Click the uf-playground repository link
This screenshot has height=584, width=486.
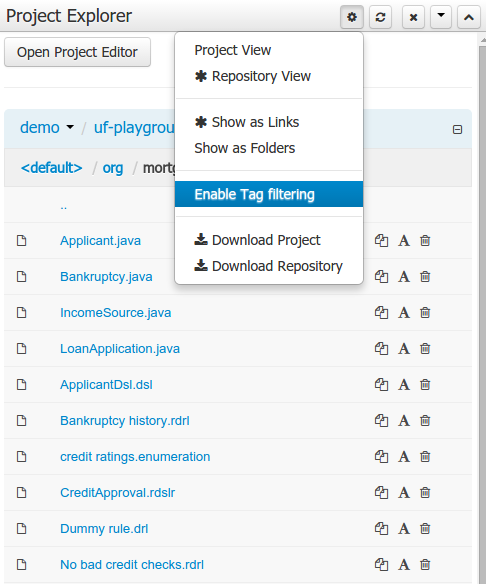(x=134, y=128)
